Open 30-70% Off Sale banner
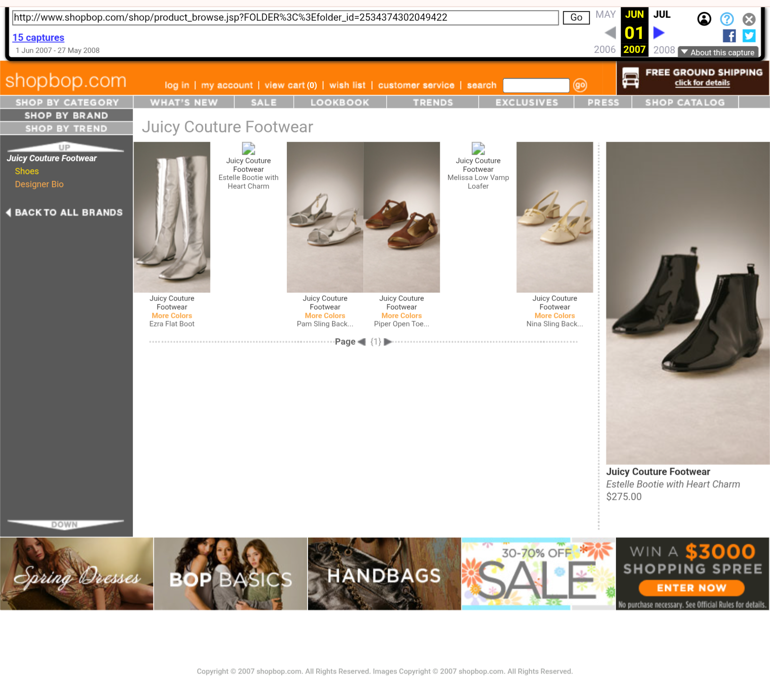This screenshot has height=700, width=770. pos(539,574)
